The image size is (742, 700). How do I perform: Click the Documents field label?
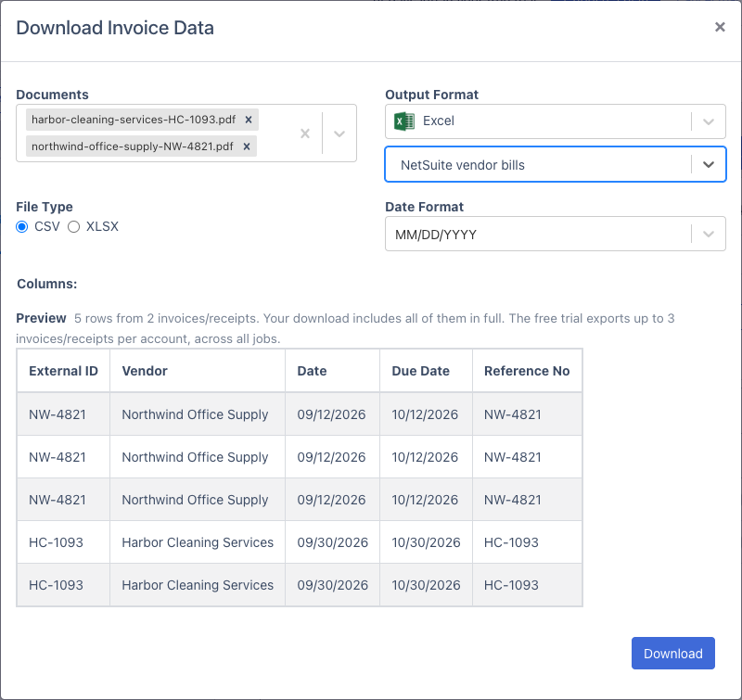tap(52, 95)
